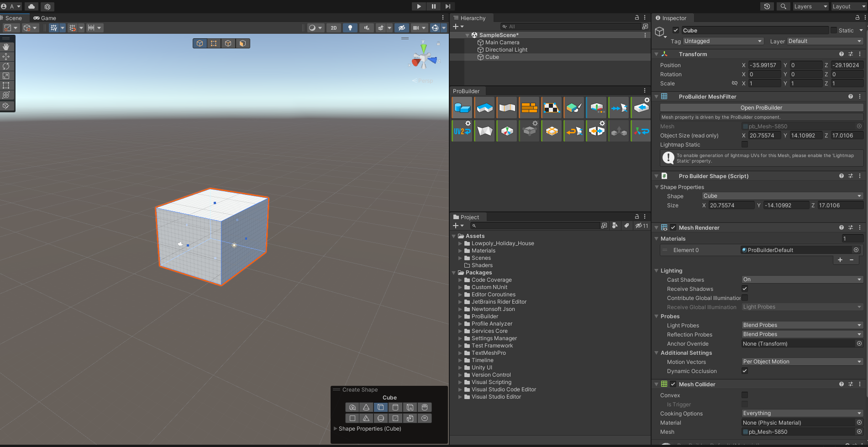
Task: Click the Position X input field
Action: point(764,65)
